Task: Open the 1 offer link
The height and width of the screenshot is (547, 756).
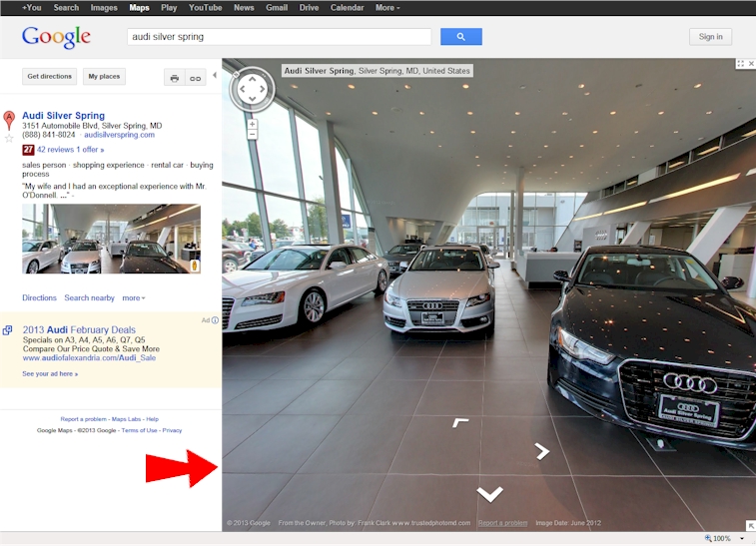Action: pyautogui.click(x=90, y=150)
